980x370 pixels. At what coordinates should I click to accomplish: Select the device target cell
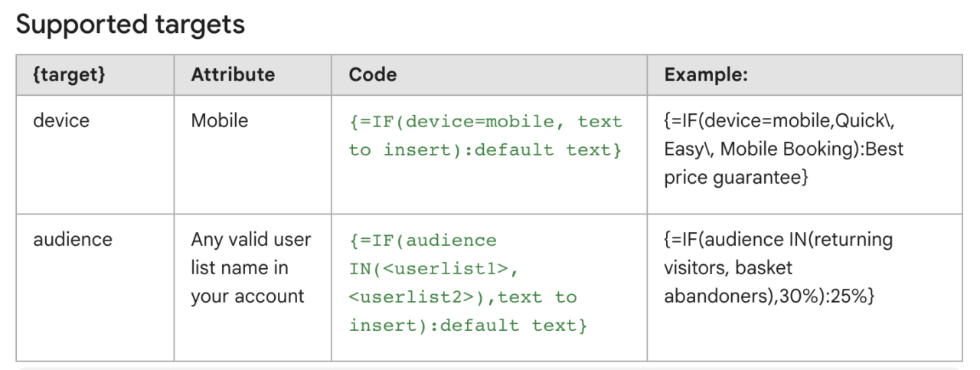pos(61,120)
